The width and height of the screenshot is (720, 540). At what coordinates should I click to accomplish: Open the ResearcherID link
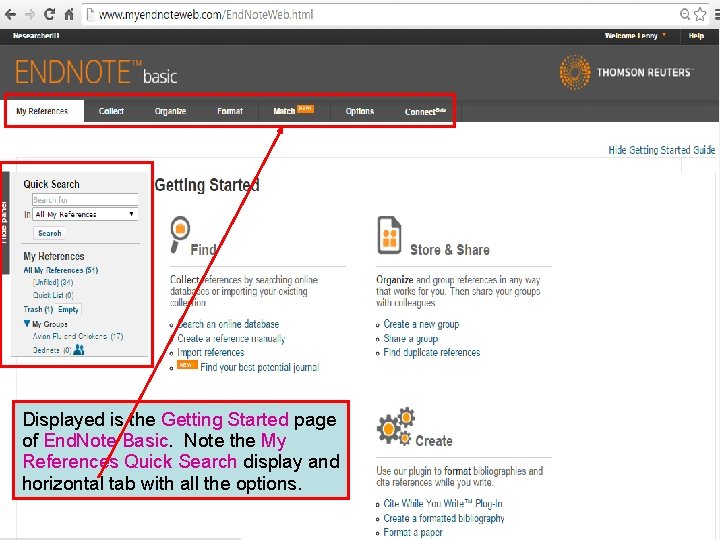[36, 35]
